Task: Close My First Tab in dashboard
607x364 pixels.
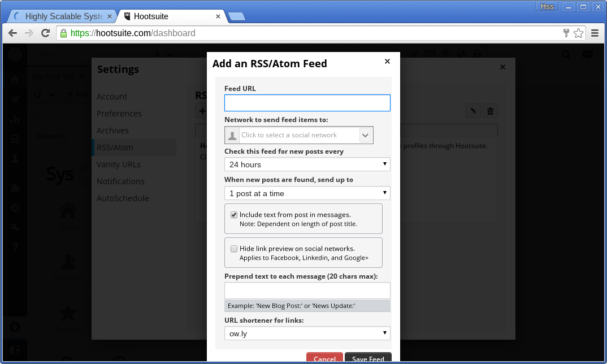Action: point(81,77)
